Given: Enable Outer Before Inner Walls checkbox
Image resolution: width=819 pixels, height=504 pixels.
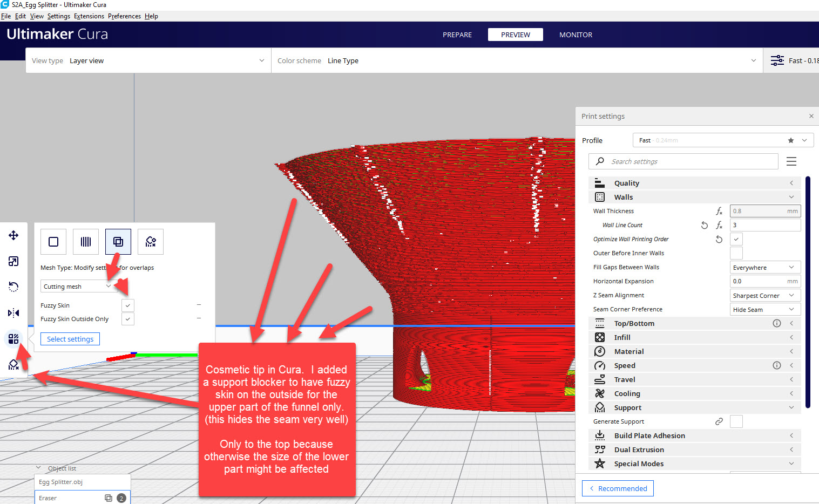Looking at the screenshot, I should (736, 253).
